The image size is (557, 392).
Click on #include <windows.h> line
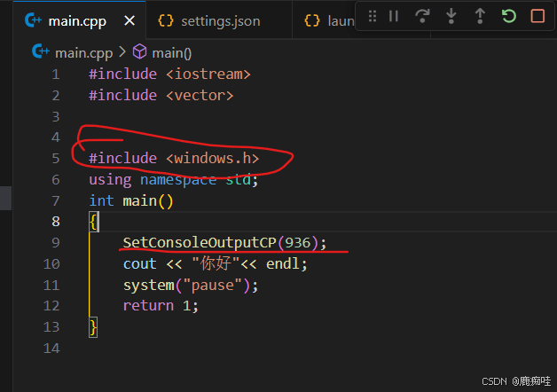(174, 159)
